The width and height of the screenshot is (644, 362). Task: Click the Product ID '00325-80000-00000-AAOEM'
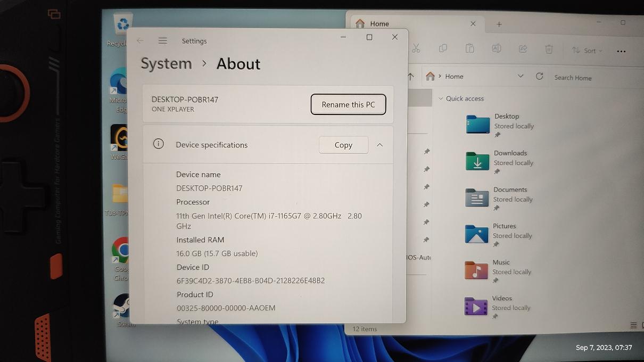(x=226, y=308)
